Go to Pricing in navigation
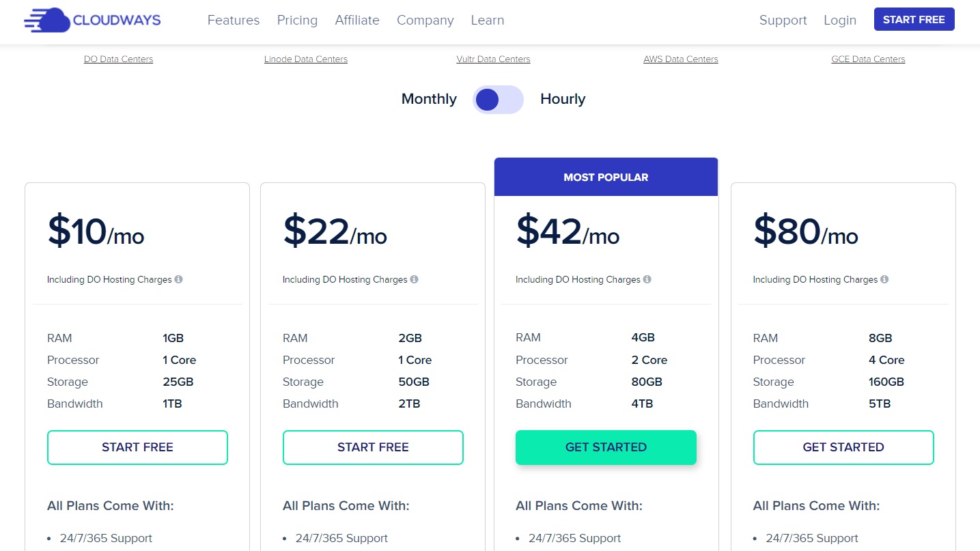Viewport: 980px width, 551px height. click(297, 20)
